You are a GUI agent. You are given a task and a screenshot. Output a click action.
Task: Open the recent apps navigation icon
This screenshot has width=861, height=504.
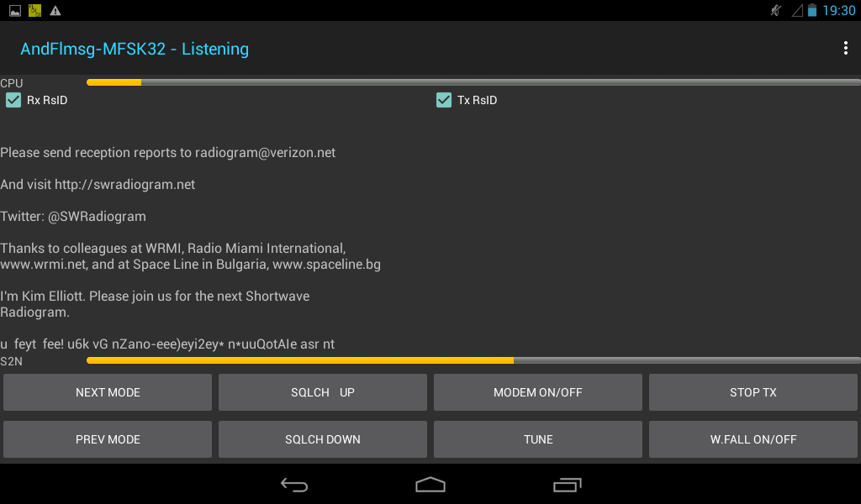point(567,485)
